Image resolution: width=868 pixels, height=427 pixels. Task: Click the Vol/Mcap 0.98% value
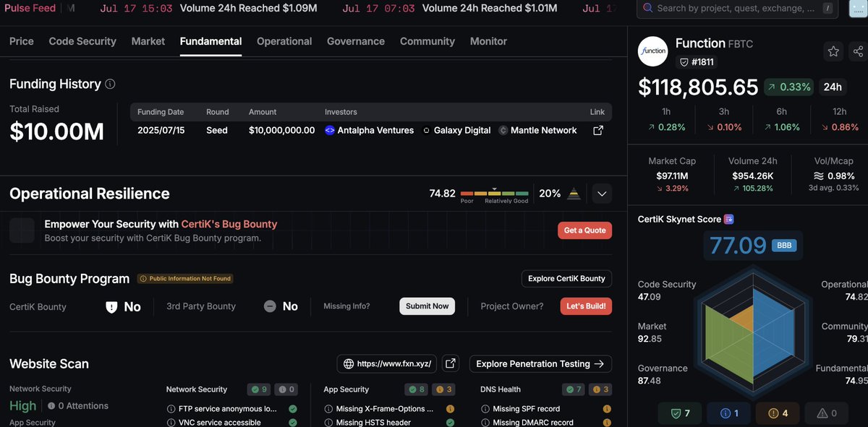833,176
